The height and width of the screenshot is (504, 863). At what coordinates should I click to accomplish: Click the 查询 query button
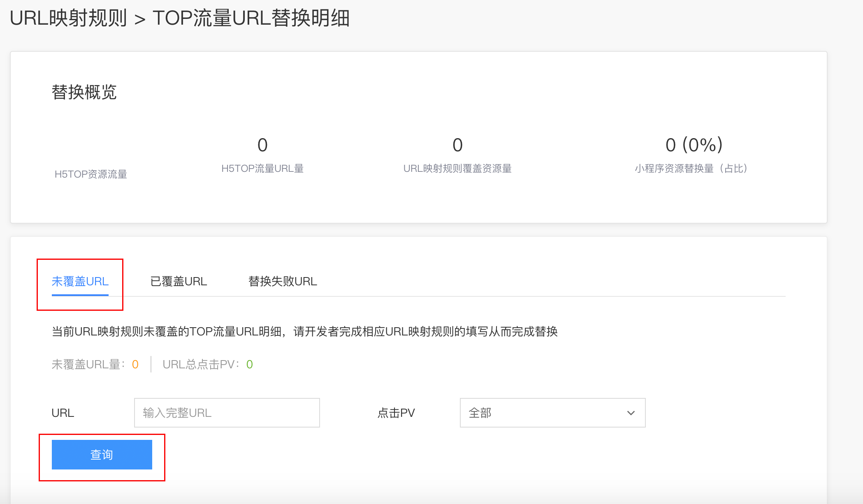tap(102, 454)
